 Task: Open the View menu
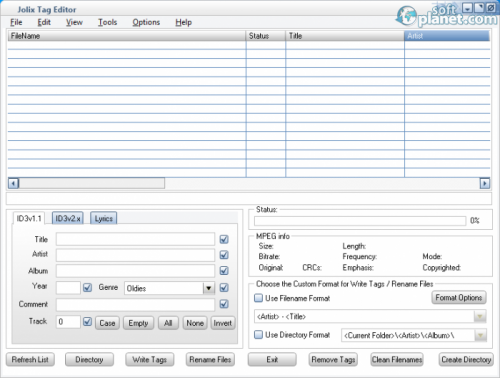point(74,22)
